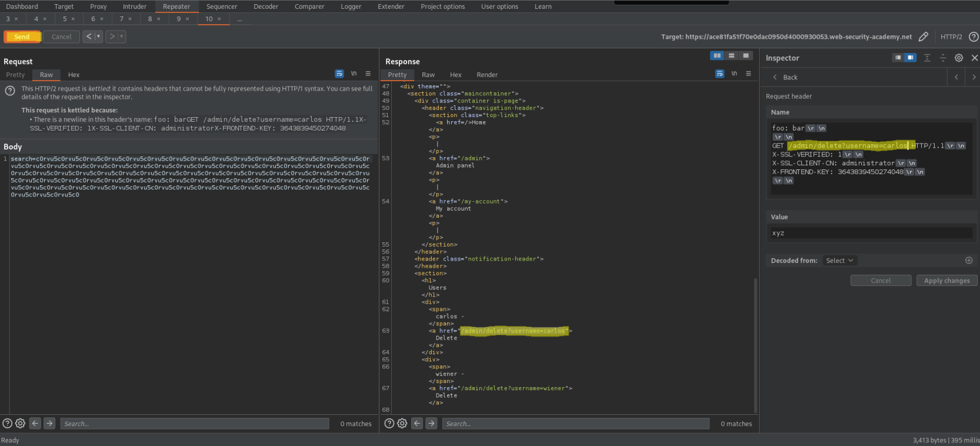This screenshot has width=980, height=446.
Task: Toggle non-printable characters in Response viewer
Action: click(734, 74)
